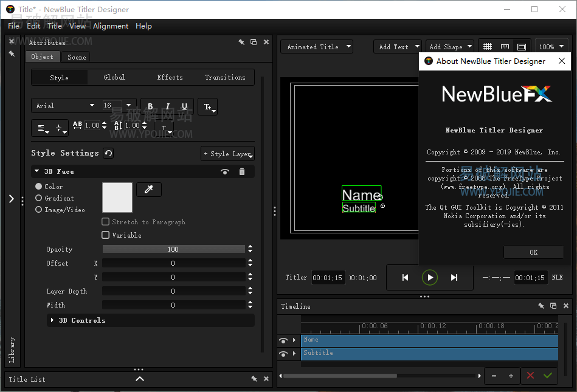Switch to the Transitions tab

[225, 77]
